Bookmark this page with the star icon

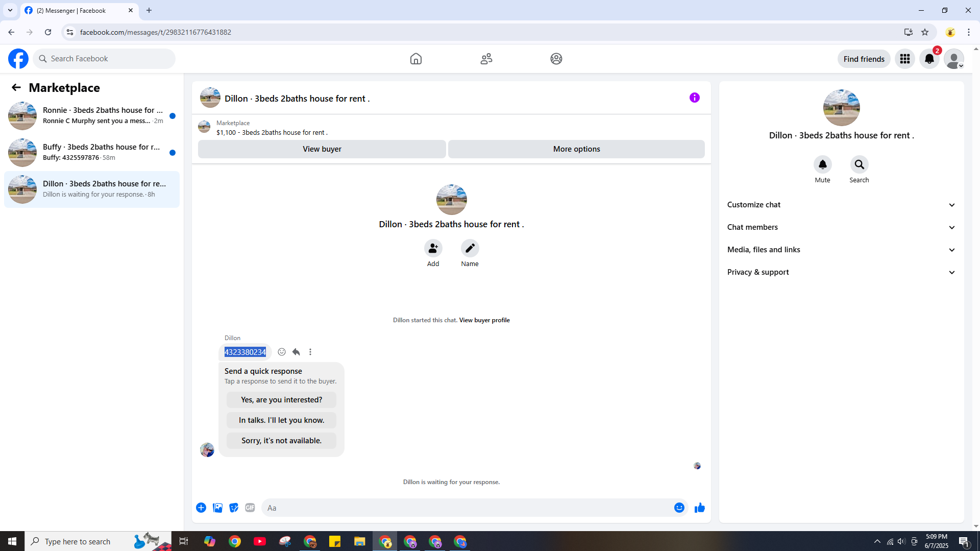tap(925, 32)
